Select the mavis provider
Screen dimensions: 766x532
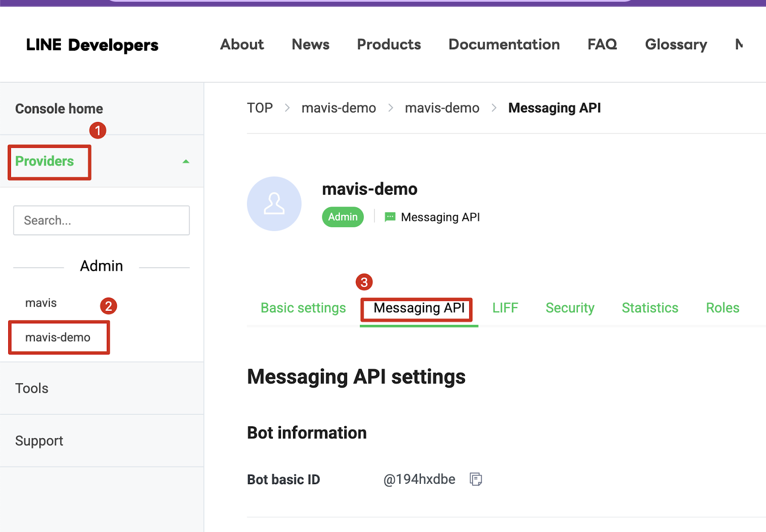click(41, 303)
